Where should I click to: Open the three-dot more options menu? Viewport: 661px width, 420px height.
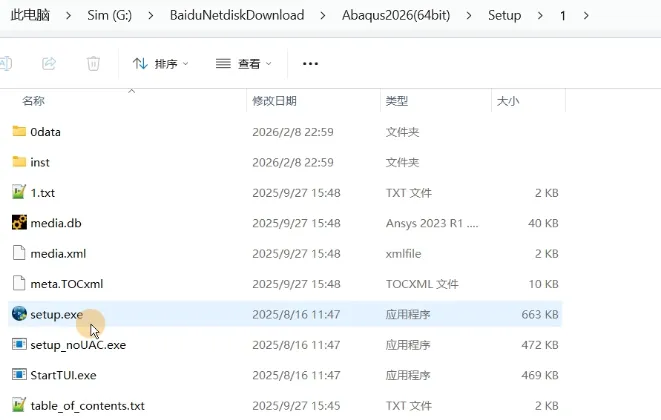310,64
